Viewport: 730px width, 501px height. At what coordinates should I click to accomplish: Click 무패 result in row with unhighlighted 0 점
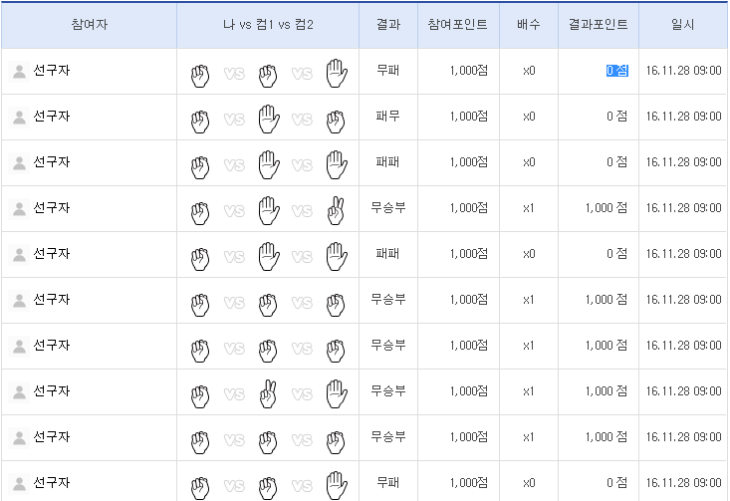(388, 483)
